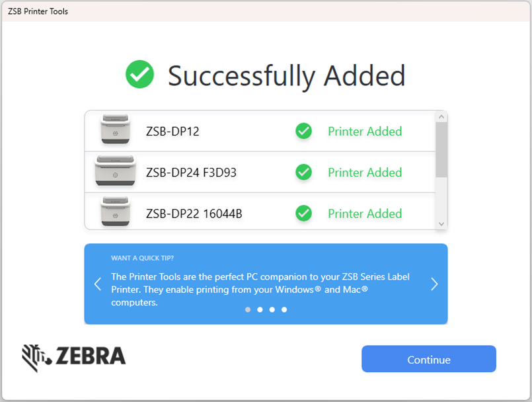Click the ZSB-DP22 16044B printer icon
This screenshot has height=402, width=532.
click(116, 213)
